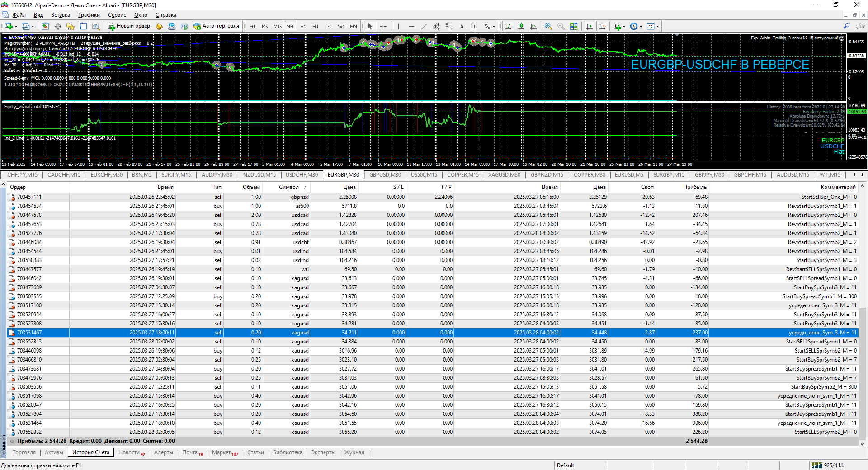Switch to the Журнал terminal tab

click(354, 452)
